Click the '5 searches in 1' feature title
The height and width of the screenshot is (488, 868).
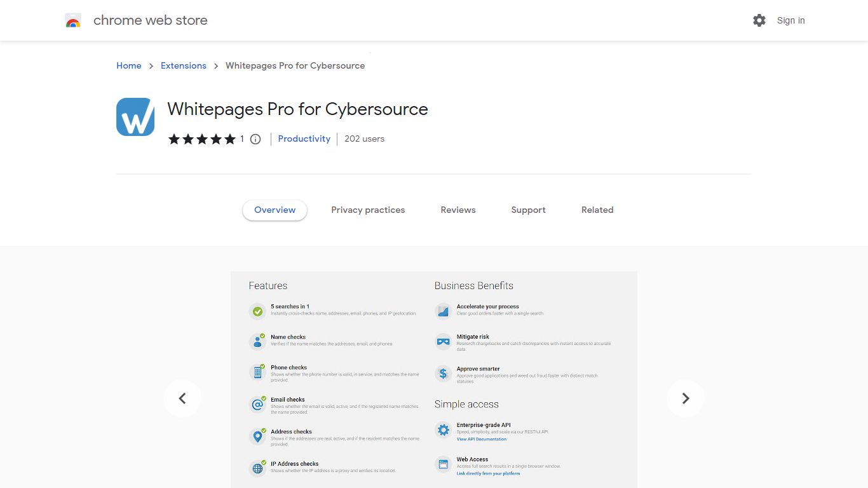(290, 307)
